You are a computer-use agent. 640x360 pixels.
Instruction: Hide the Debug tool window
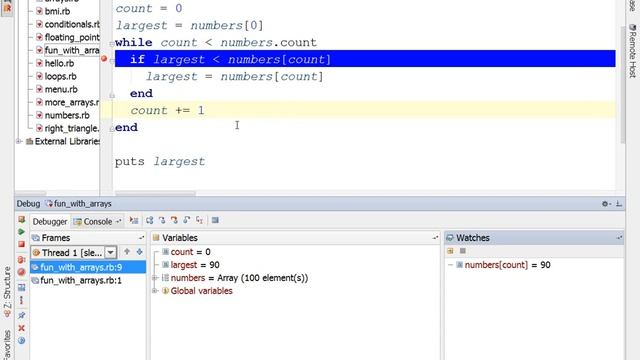tap(619, 204)
